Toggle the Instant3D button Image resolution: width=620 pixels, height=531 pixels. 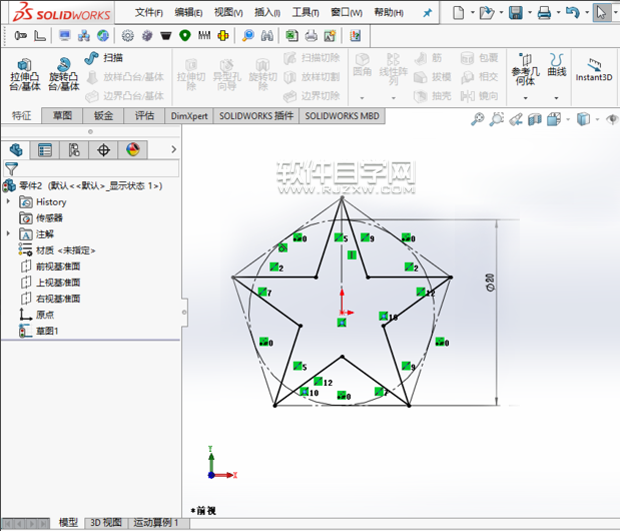pyautogui.click(x=593, y=70)
